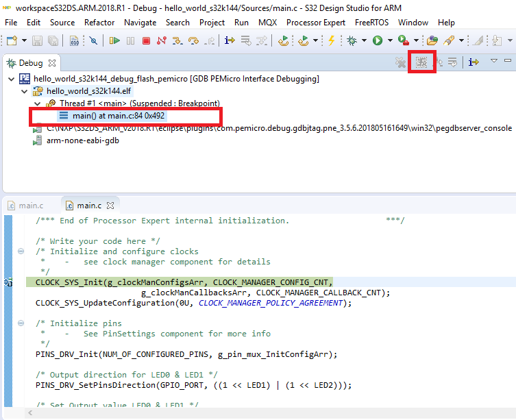Click the Disconnect toolbar icon

click(162, 40)
